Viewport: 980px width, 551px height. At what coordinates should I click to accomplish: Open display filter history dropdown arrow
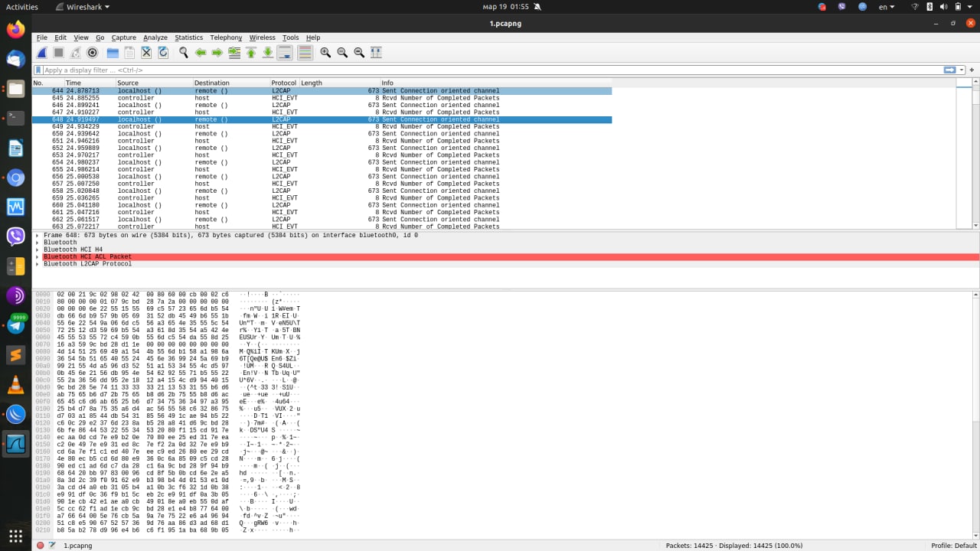[962, 70]
